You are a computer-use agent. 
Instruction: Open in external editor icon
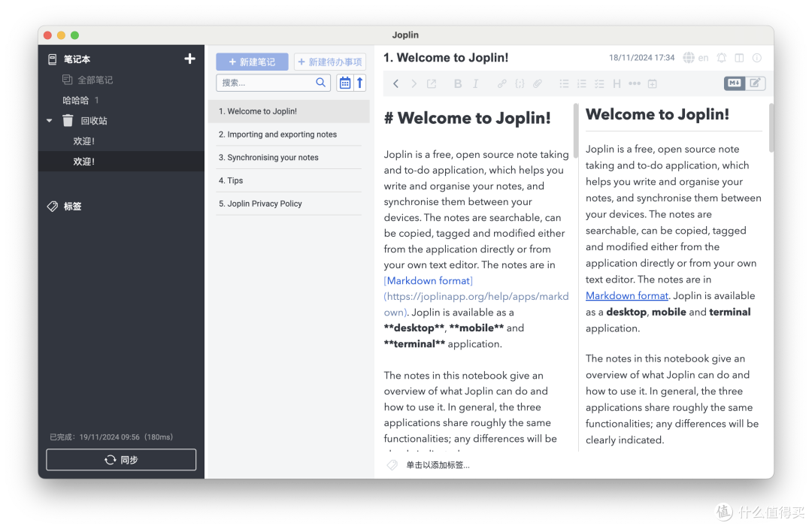tap(432, 83)
